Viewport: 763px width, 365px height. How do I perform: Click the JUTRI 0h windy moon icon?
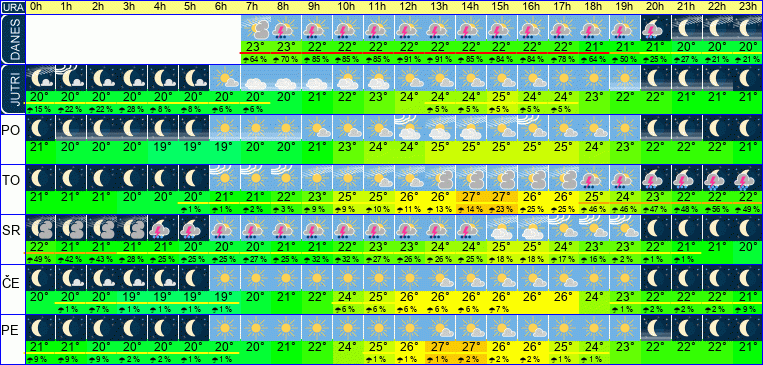point(40,78)
